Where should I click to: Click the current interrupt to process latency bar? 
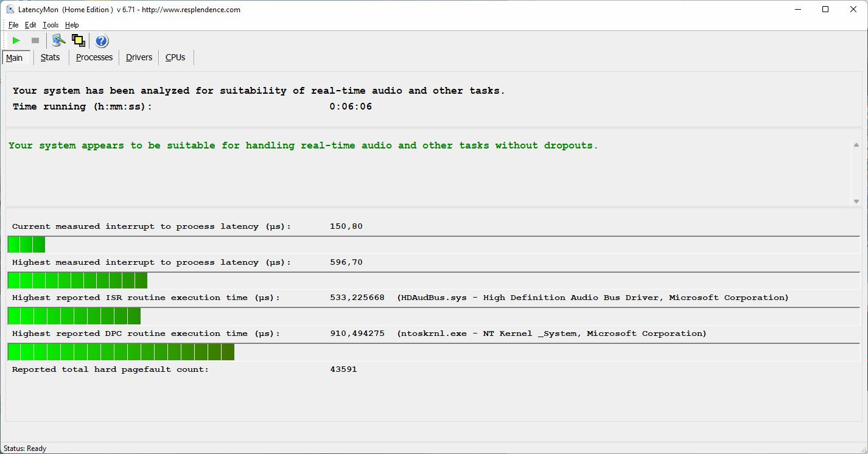(433, 245)
